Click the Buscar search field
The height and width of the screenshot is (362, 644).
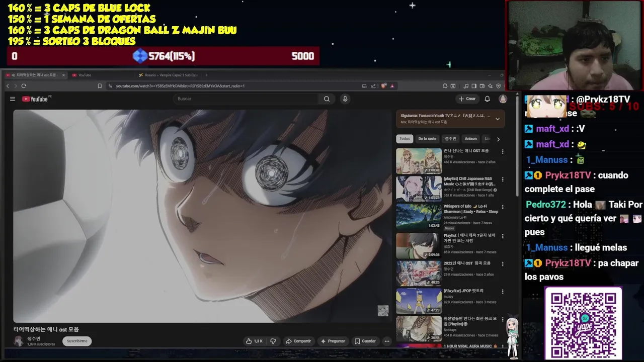coord(247,99)
